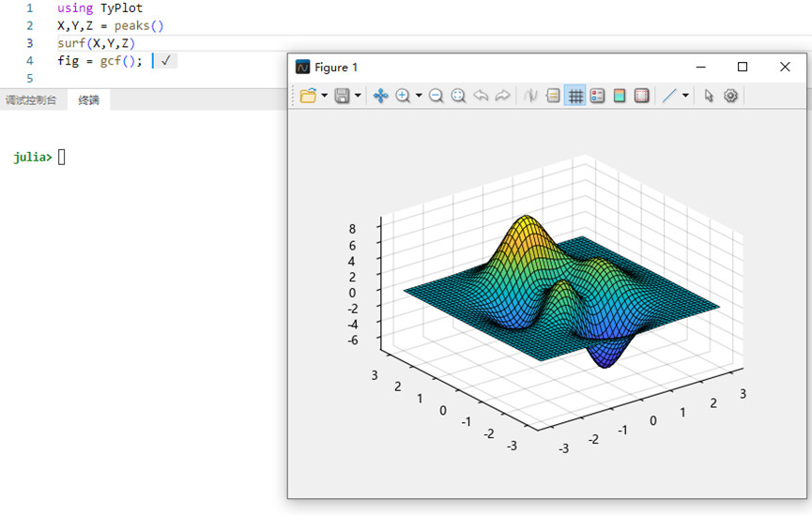Click the 'using TyPlot' code line
812x515 pixels.
[100, 8]
